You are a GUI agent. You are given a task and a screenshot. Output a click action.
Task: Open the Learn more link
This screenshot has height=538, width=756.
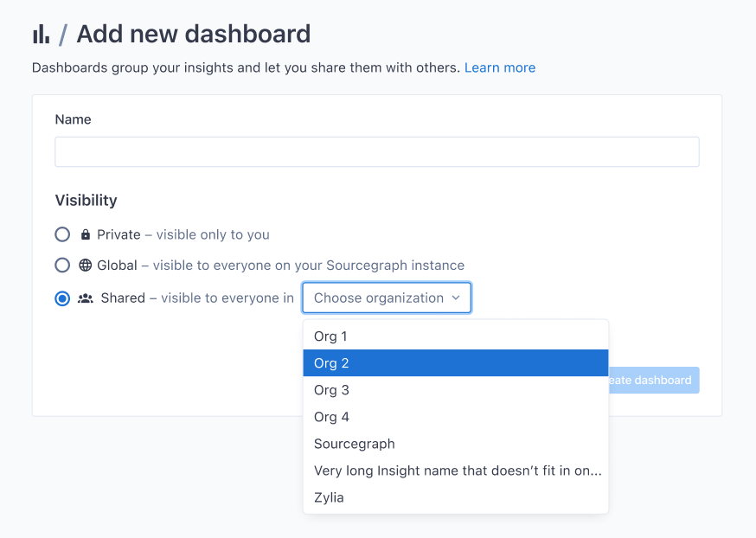pyautogui.click(x=500, y=67)
